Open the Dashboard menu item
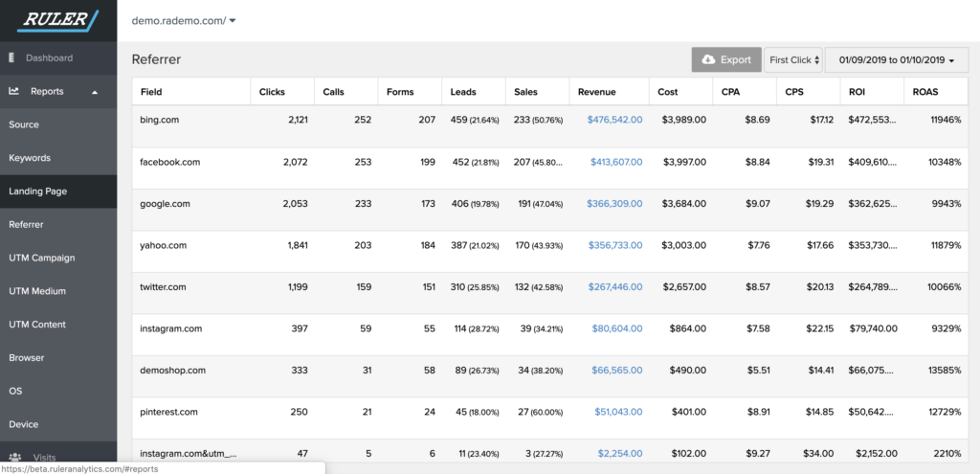The width and height of the screenshot is (980, 474). [58, 58]
